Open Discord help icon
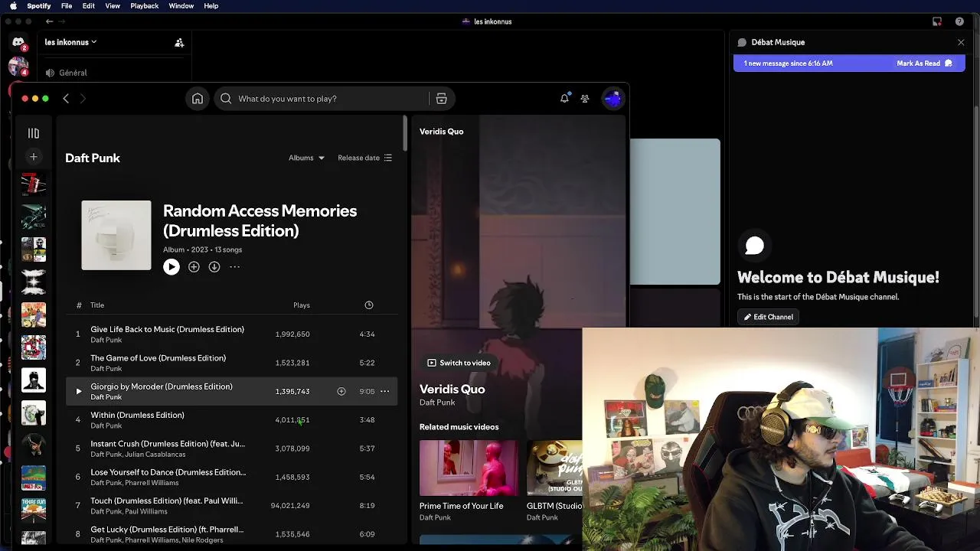The image size is (980, 551). pyautogui.click(x=960, y=21)
